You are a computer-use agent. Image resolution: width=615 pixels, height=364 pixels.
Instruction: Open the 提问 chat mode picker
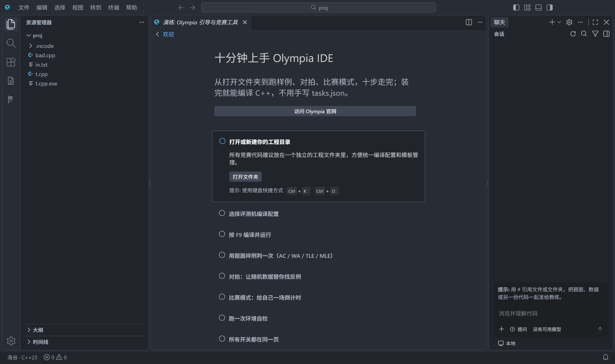point(518,329)
